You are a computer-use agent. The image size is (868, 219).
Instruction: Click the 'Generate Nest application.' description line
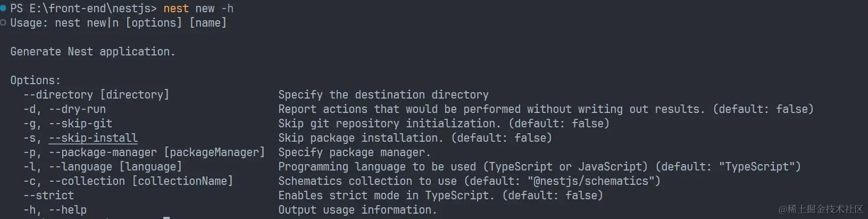coord(93,52)
